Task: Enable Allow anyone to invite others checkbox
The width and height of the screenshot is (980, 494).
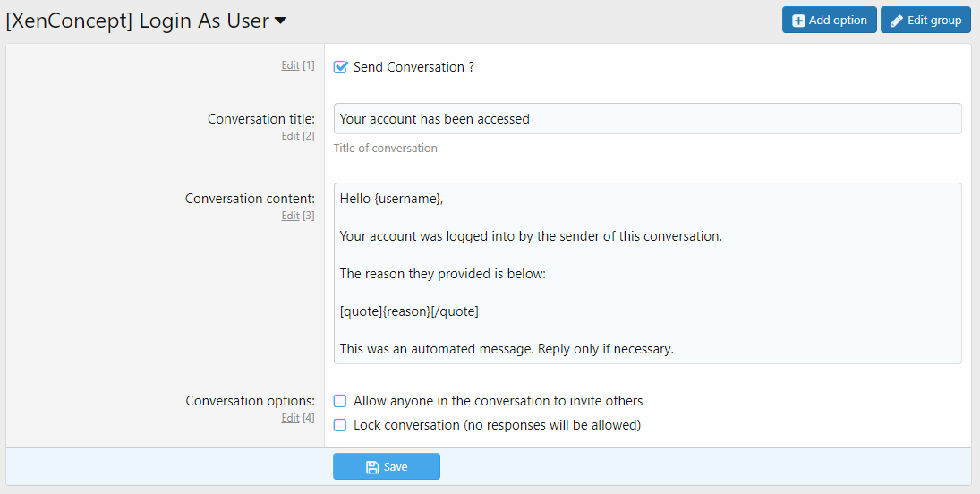Action: click(x=340, y=401)
